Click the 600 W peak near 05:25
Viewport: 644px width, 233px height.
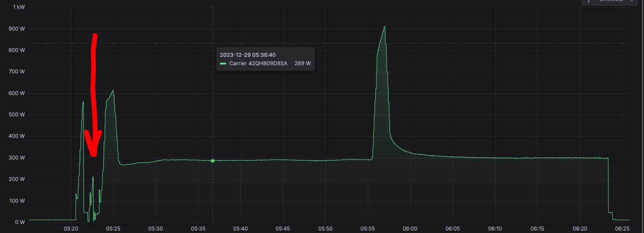113,91
